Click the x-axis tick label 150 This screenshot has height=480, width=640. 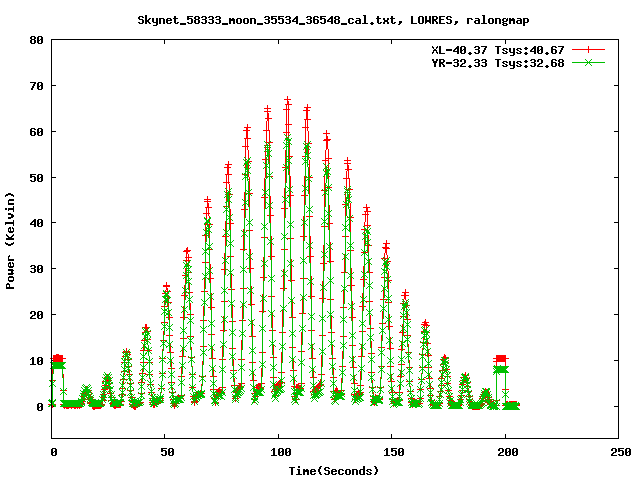[394, 452]
